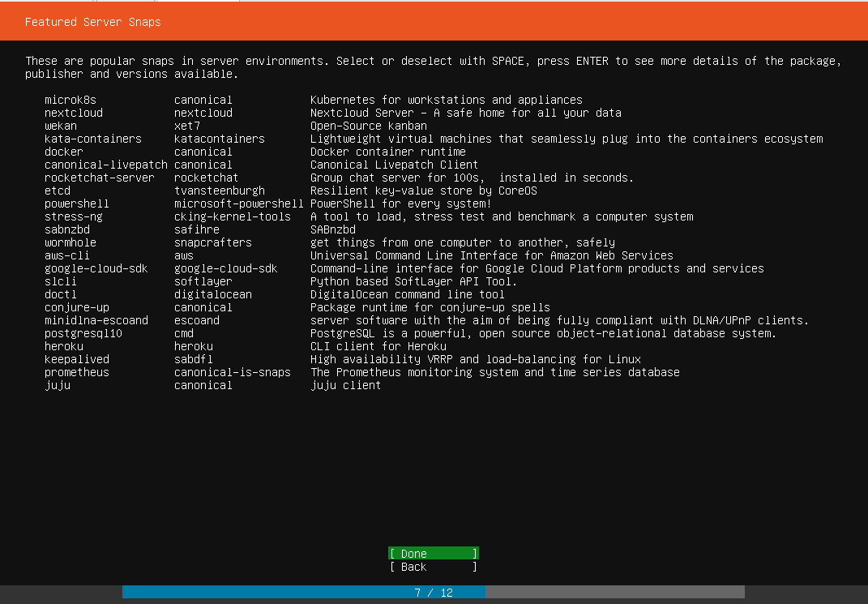Select the stress-ng snap row

369,216
